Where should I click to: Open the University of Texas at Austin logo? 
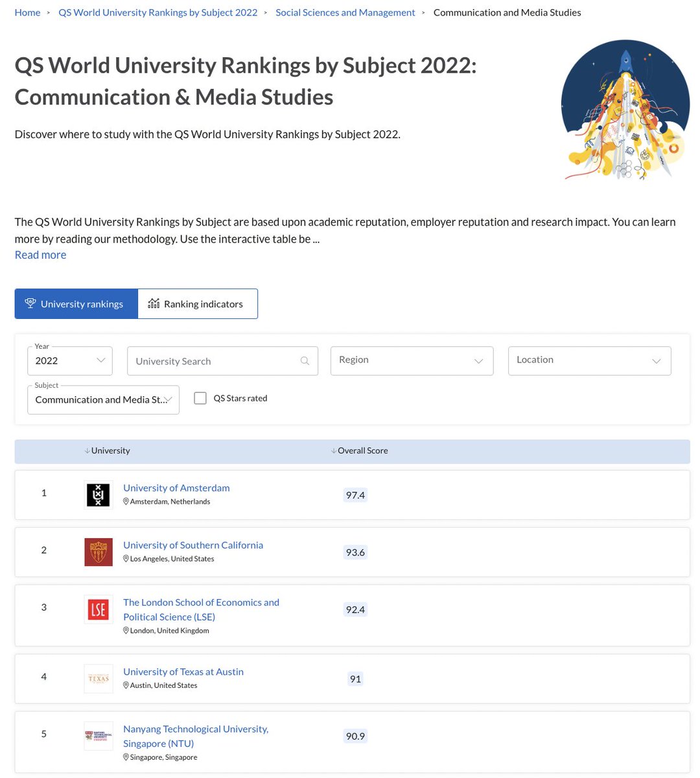pos(99,679)
